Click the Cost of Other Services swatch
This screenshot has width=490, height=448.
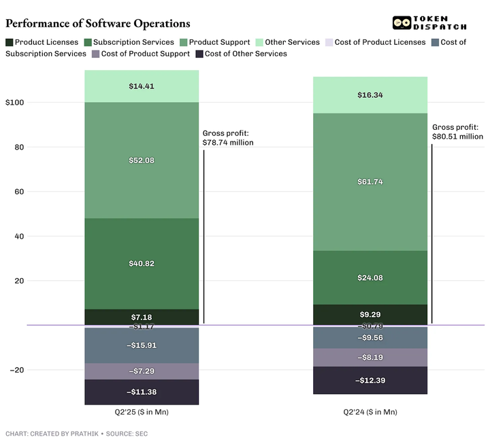pyautogui.click(x=199, y=54)
